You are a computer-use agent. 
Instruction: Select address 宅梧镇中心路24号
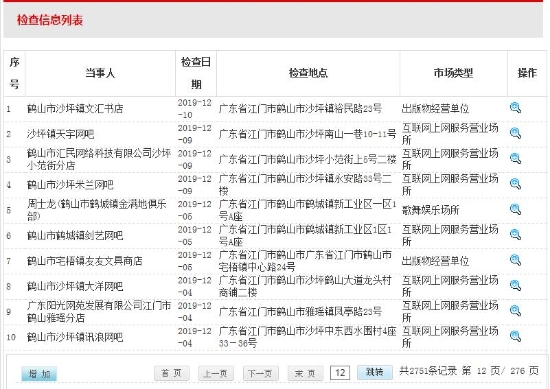[257, 267]
